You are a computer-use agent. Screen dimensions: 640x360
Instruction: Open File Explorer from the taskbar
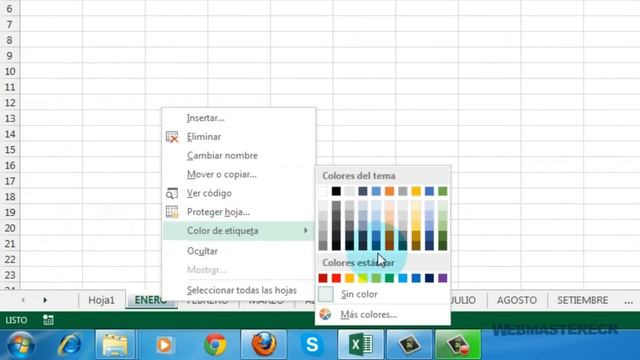click(115, 345)
